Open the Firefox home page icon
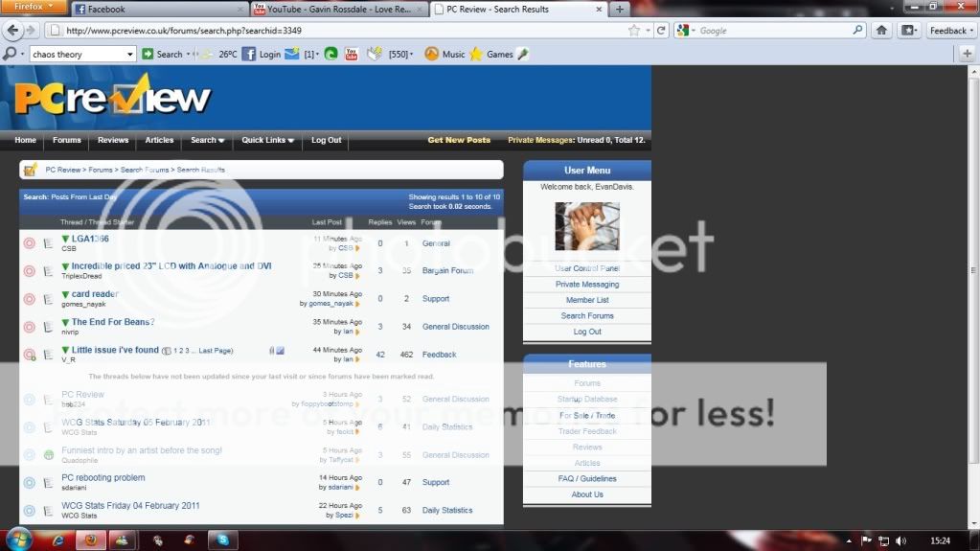Viewport: 980px width, 551px height. [x=881, y=30]
